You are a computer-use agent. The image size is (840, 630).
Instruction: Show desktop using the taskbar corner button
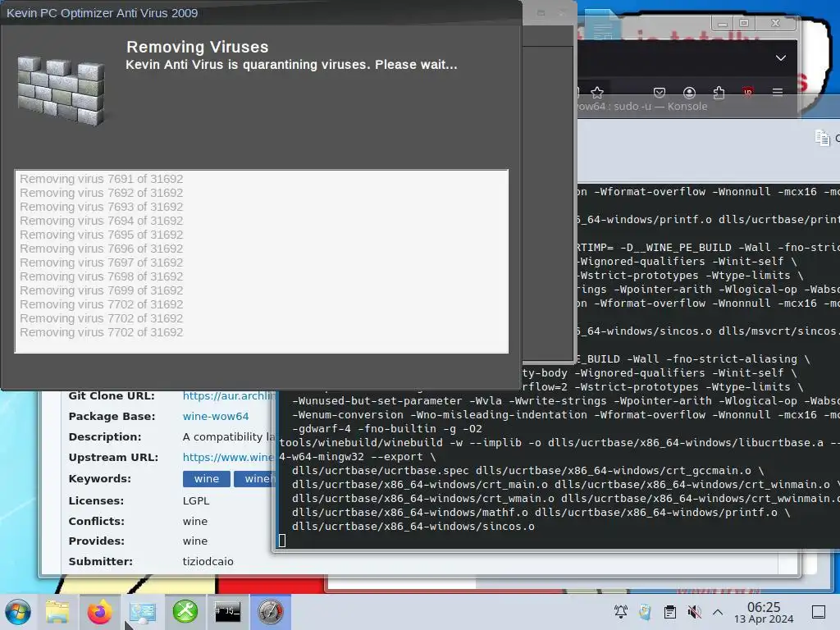[x=819, y=612]
